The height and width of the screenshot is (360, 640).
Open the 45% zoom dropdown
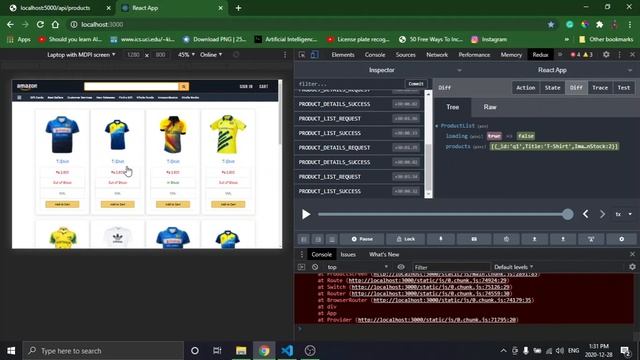(186, 54)
